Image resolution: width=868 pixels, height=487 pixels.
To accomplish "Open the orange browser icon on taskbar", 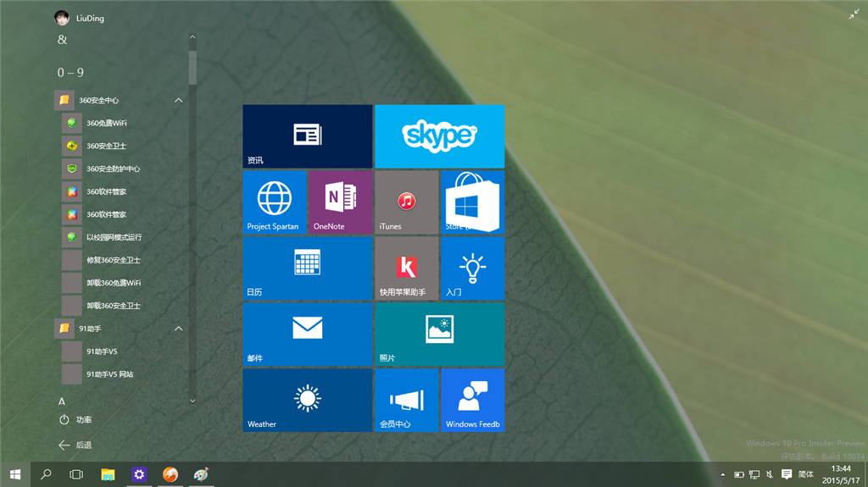I will [170, 474].
